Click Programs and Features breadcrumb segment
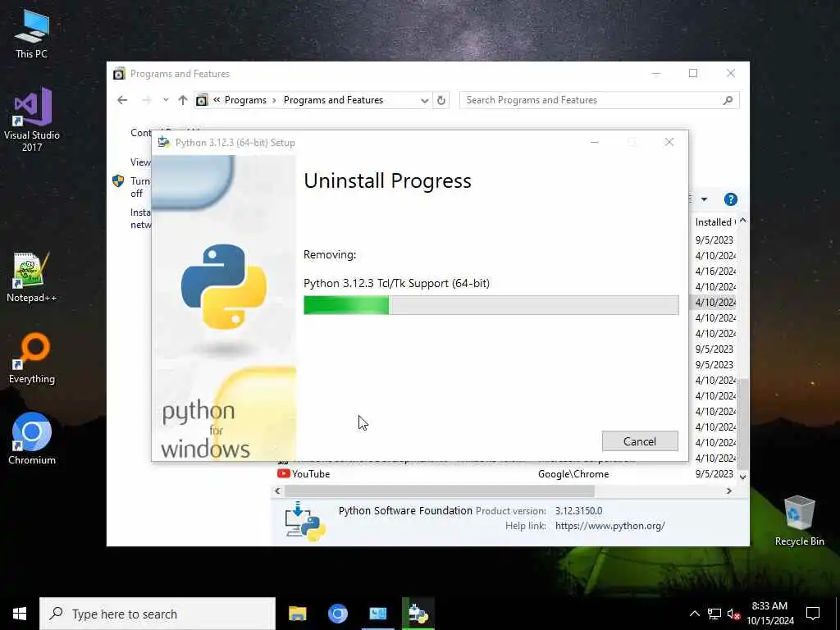 point(333,99)
